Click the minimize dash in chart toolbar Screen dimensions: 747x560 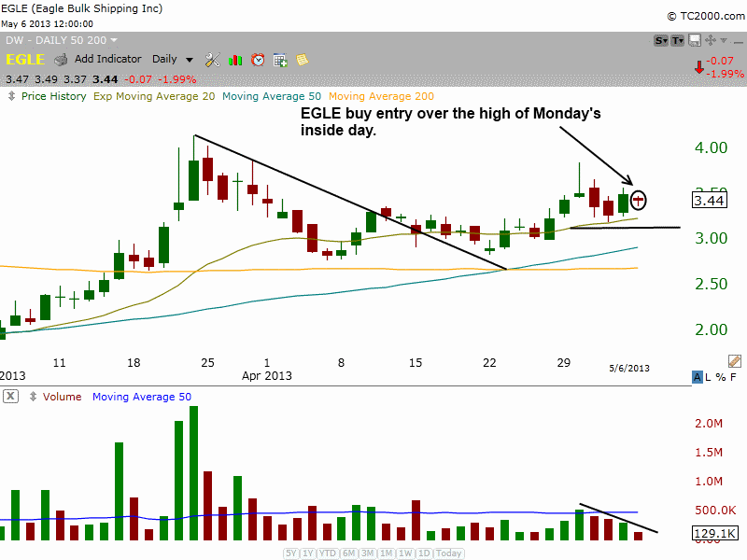click(738, 42)
